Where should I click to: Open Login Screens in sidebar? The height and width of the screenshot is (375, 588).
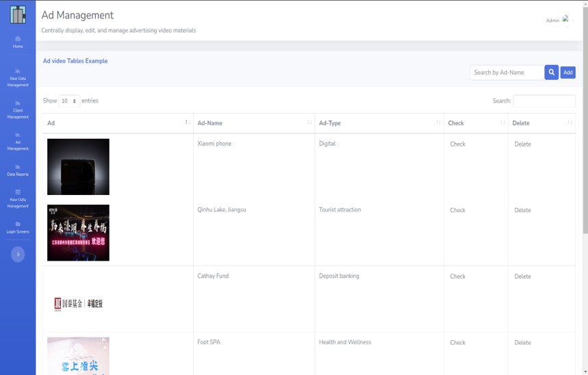click(18, 227)
